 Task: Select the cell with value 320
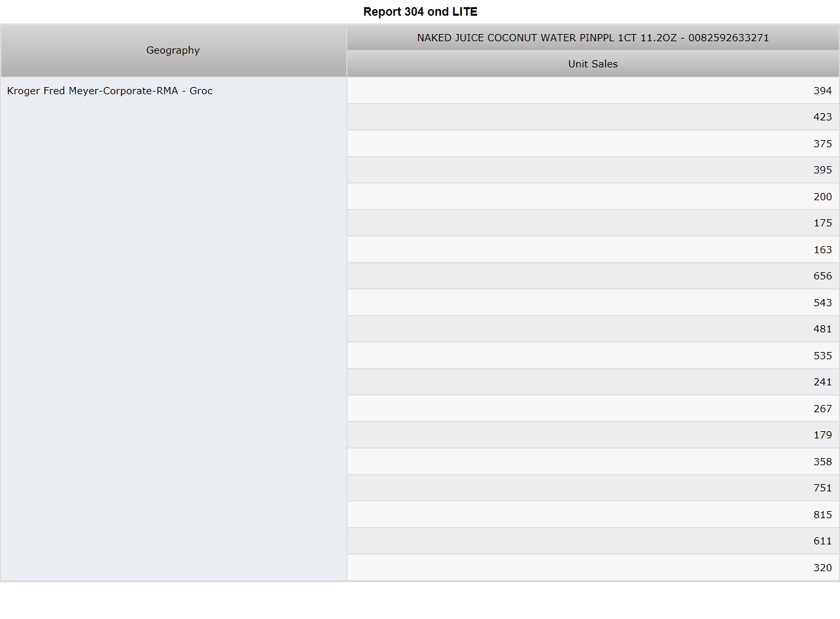(593, 567)
